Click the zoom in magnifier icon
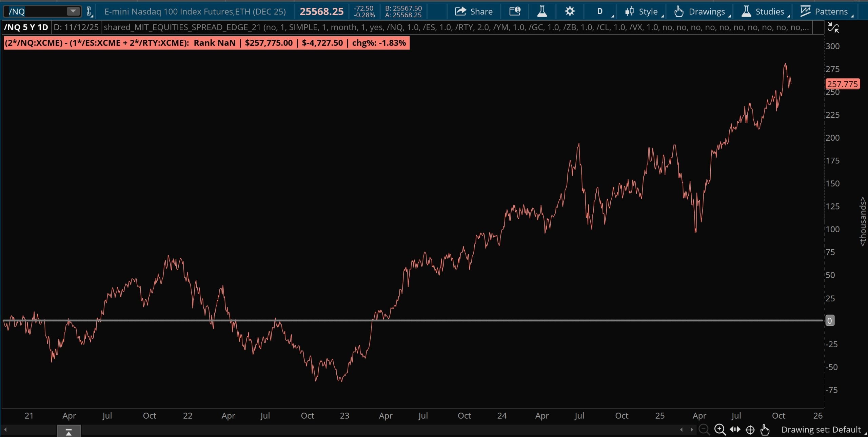Image resolution: width=868 pixels, height=437 pixels. [719, 430]
